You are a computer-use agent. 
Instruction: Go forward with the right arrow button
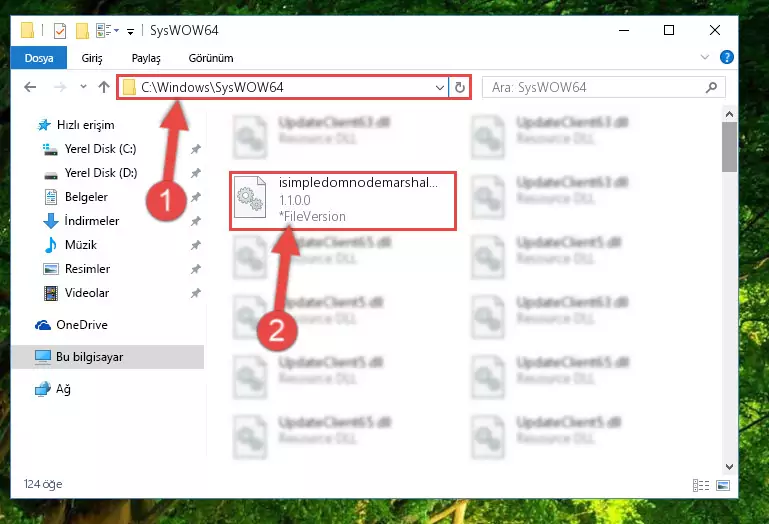pos(60,87)
